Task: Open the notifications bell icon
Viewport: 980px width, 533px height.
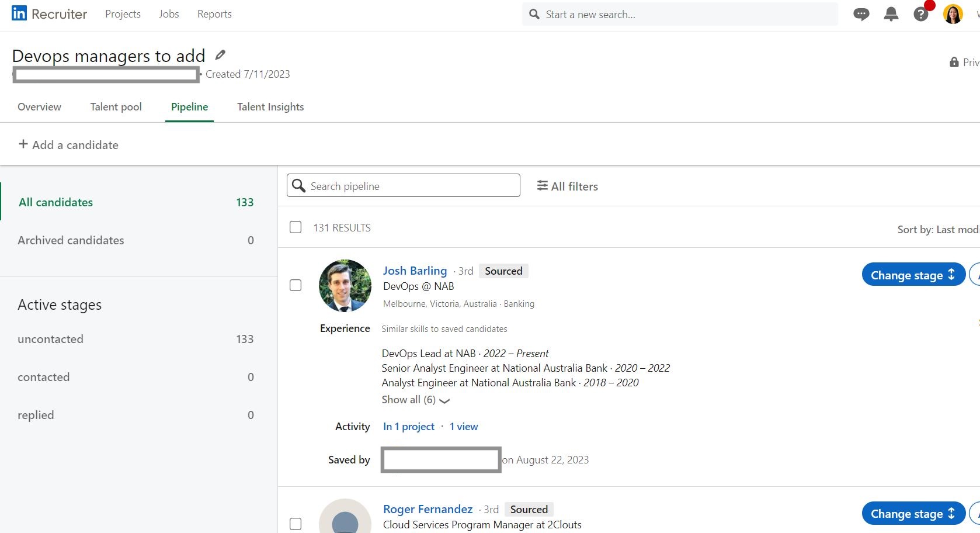Action: 891,14
